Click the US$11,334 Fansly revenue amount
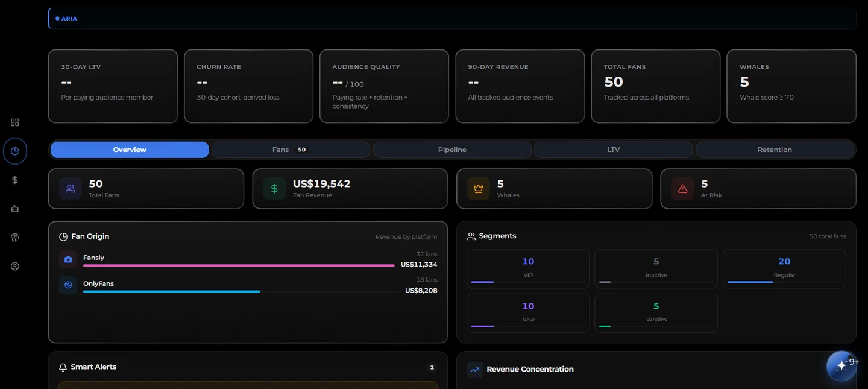The image size is (868, 389). [x=419, y=265]
